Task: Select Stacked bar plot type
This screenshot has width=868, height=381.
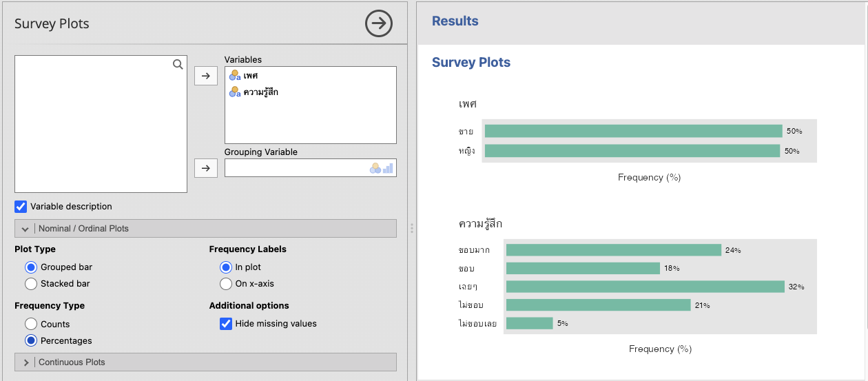Action: (x=31, y=283)
